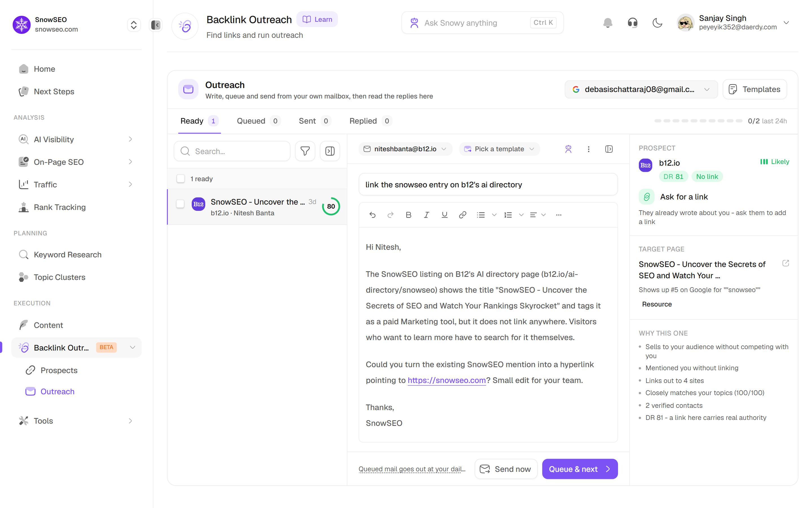Viewport: 812px width, 508px height.
Task: Switch to the Sent tab
Action: coord(315,121)
